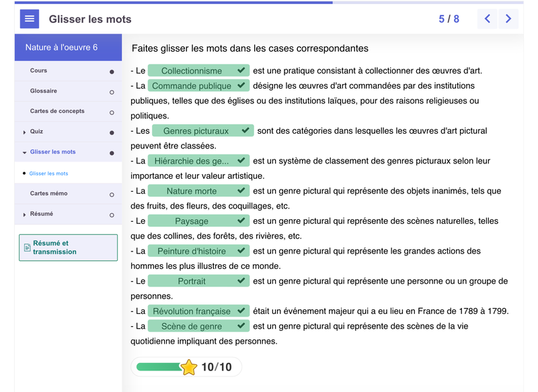Go to the next page arrow
This screenshot has height=392, width=538.
[x=508, y=19]
